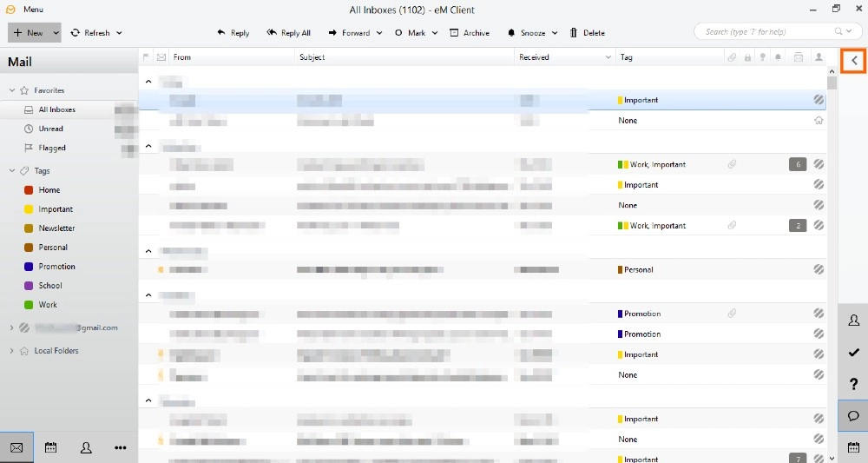This screenshot has height=463, width=868.
Task: Sort by the read status envelope column
Action: click(161, 57)
